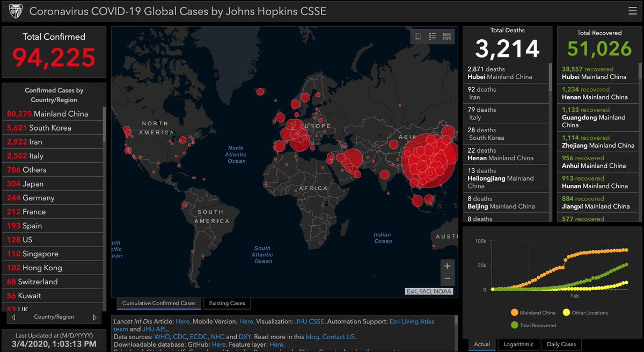
Task: Select 304 Japan row
Action: 52,184
